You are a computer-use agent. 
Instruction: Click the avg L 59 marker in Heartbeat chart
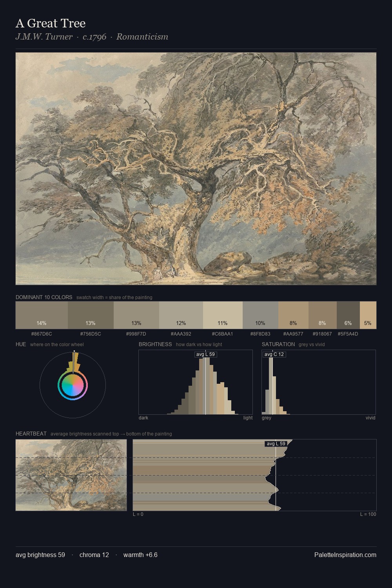[276, 444]
